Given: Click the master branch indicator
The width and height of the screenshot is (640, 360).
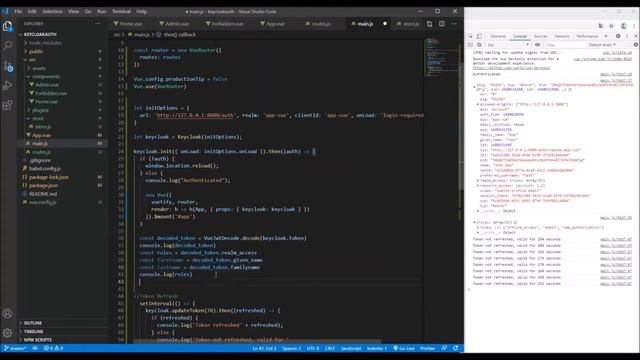Looking at the screenshot, I should pos(15,348).
